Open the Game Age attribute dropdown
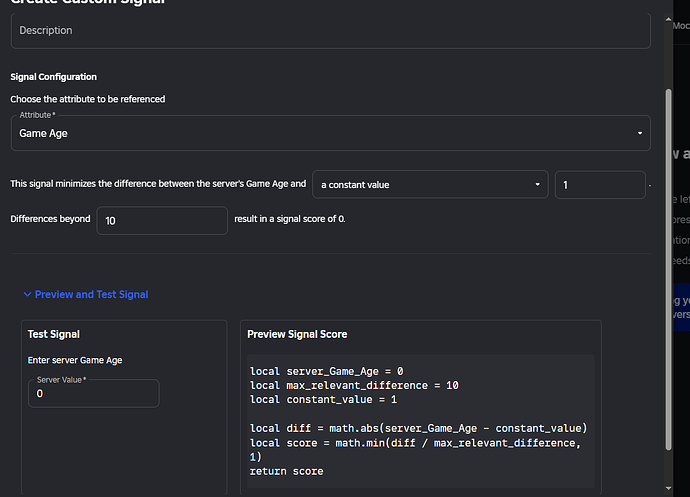Image resolution: width=690 pixels, height=497 pixels. point(320,133)
